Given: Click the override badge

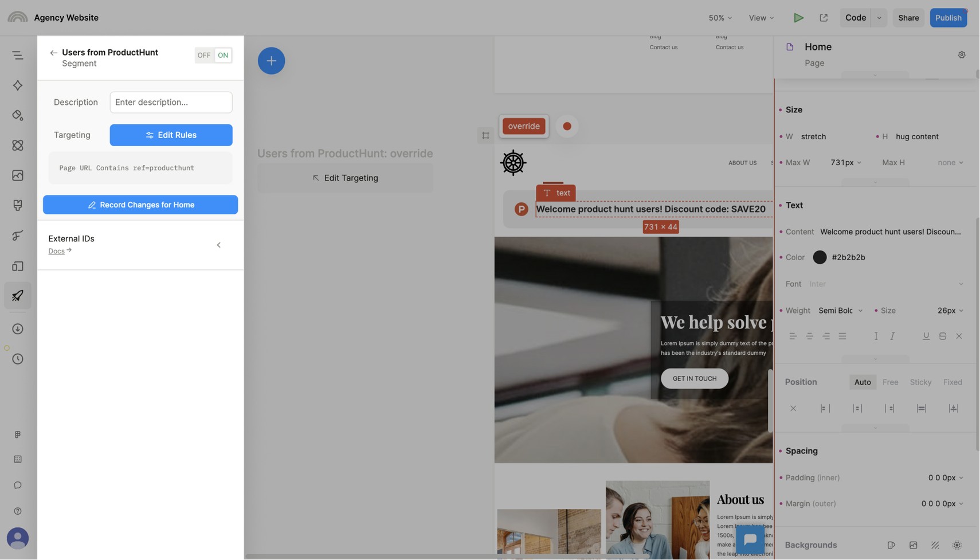Looking at the screenshot, I should click(x=524, y=127).
